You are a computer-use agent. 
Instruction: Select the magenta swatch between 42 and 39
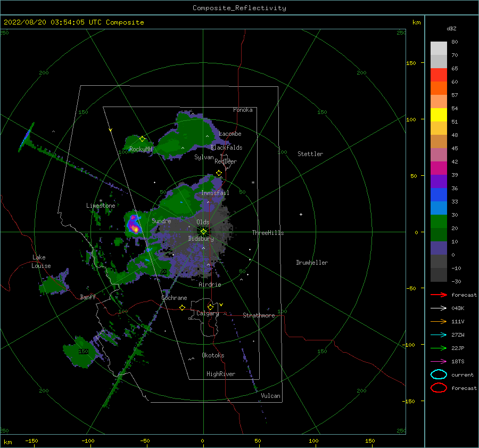439,168
